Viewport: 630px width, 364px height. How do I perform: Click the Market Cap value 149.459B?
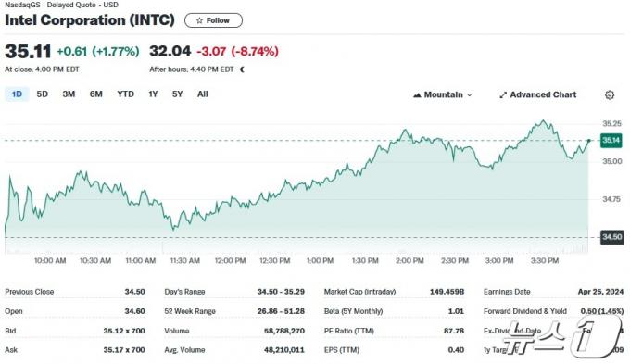(x=447, y=292)
